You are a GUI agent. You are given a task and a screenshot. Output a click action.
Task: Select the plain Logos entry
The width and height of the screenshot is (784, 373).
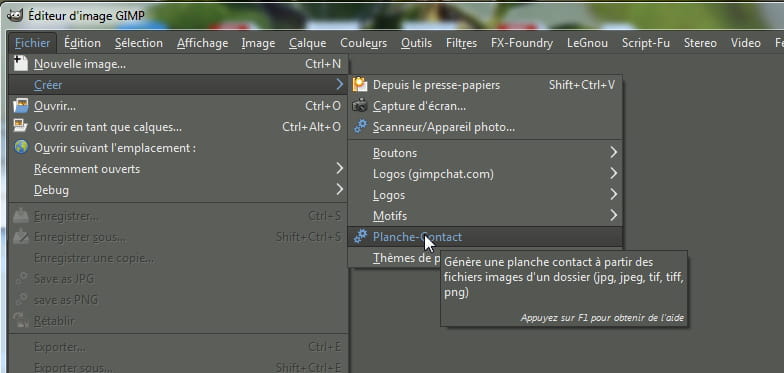[x=485, y=195]
